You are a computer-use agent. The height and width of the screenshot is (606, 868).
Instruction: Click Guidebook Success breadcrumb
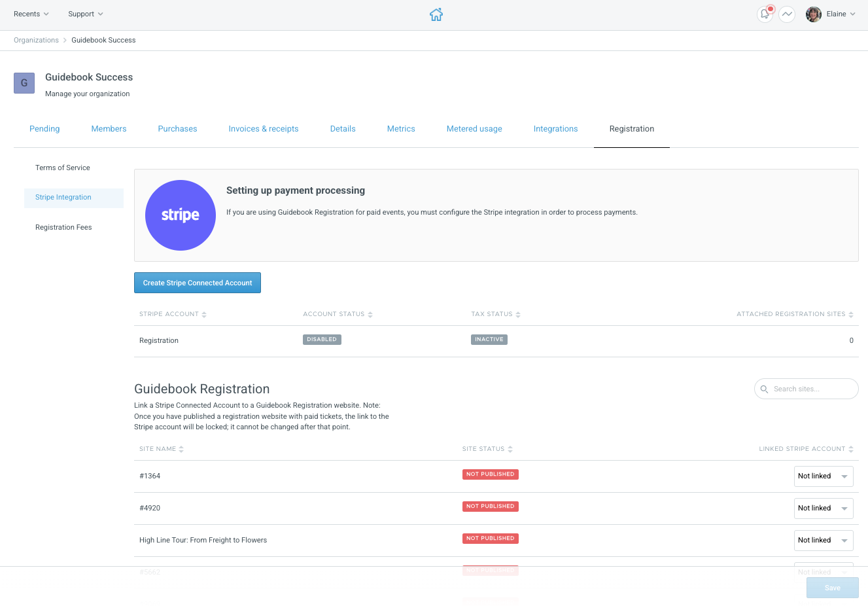tap(103, 41)
